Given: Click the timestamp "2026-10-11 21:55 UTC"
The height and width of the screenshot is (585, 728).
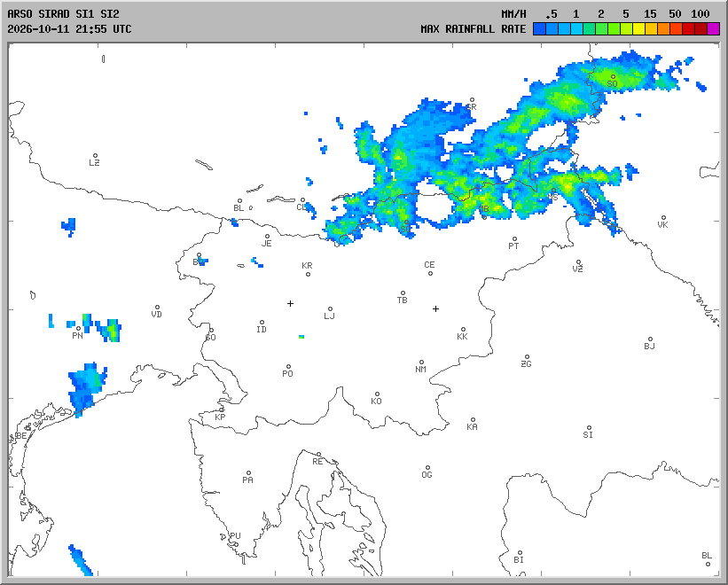Looking at the screenshot, I should [x=69, y=28].
